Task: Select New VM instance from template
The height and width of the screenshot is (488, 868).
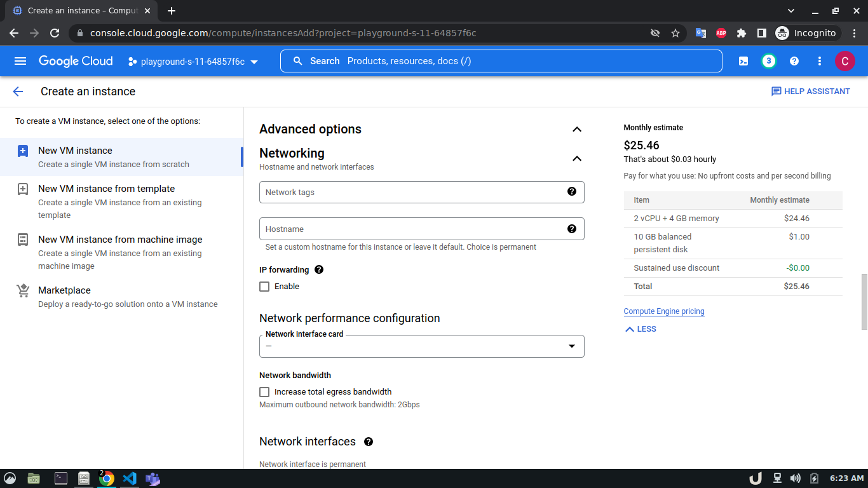Action: [121, 201]
